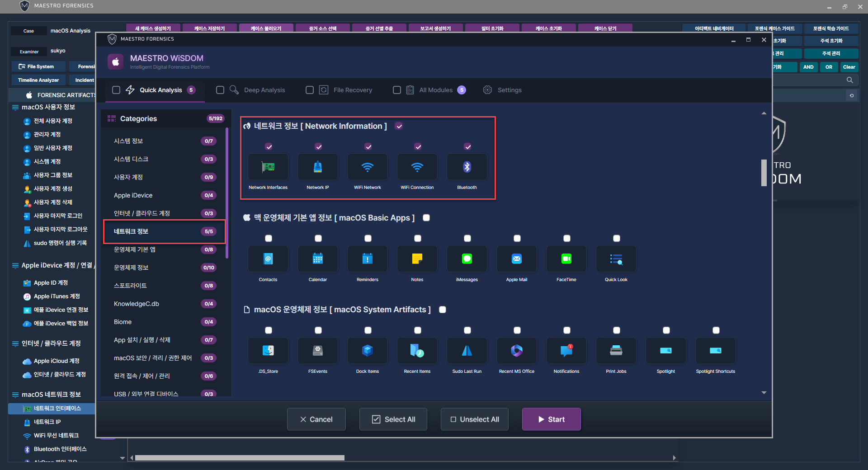Click the FaceTime app icon
Image resolution: width=868 pixels, height=470 pixels.
pyautogui.click(x=566, y=259)
